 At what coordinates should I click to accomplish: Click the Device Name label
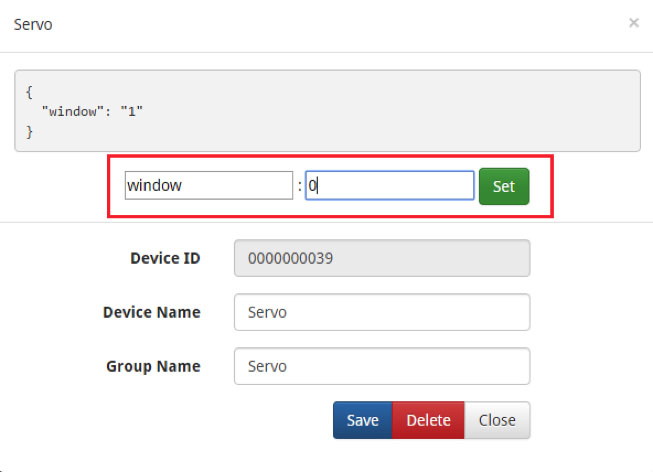click(152, 312)
